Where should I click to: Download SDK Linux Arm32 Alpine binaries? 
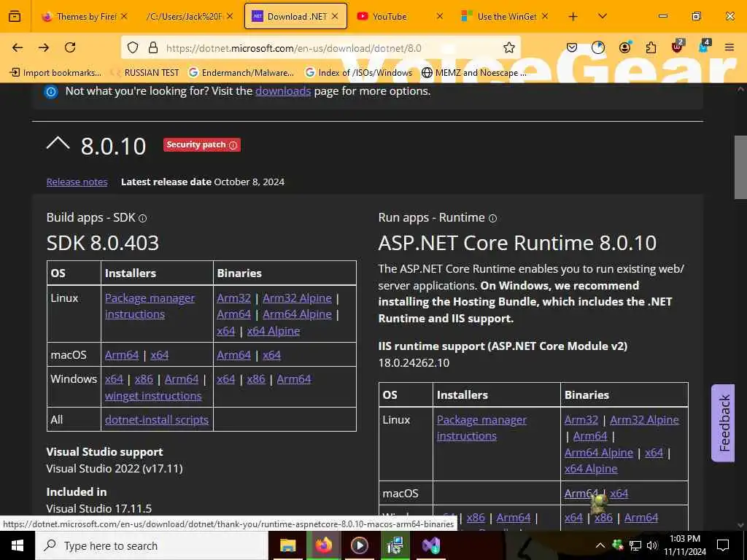coord(297,298)
